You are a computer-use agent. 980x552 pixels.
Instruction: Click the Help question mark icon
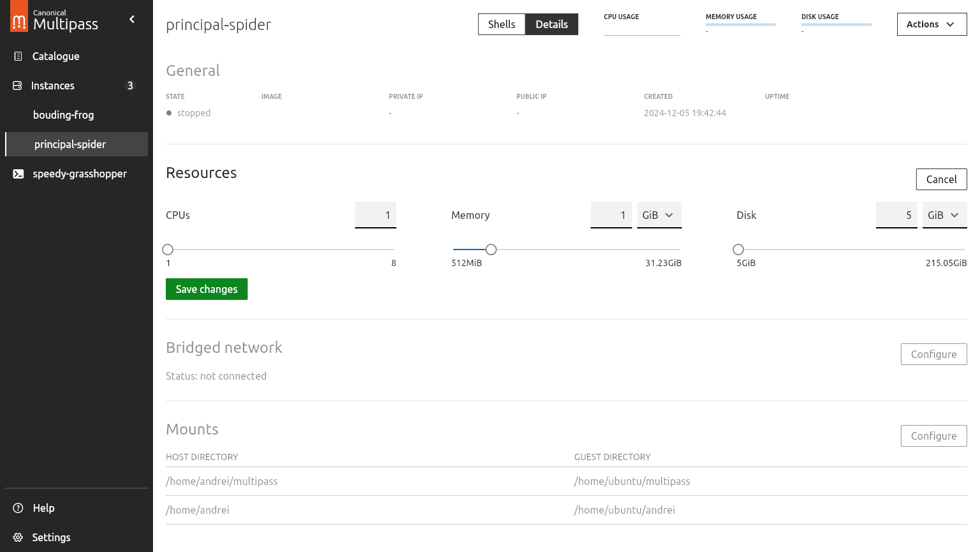coord(18,508)
